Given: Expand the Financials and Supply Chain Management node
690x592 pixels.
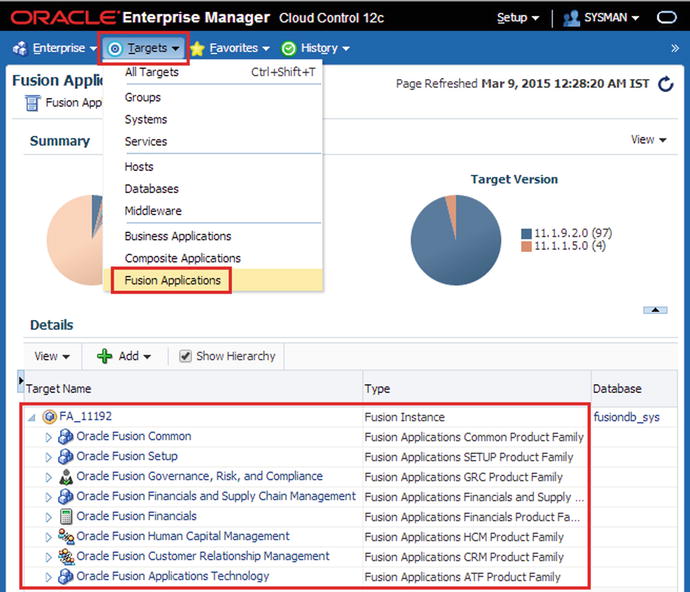Looking at the screenshot, I should pos(48,497).
